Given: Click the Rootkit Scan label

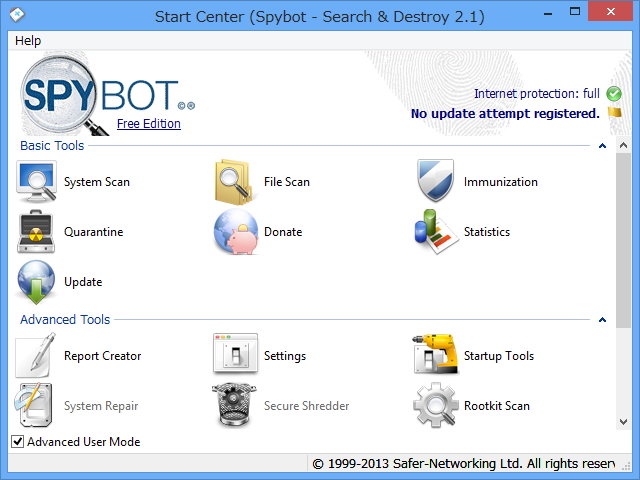Looking at the screenshot, I should point(497,406).
